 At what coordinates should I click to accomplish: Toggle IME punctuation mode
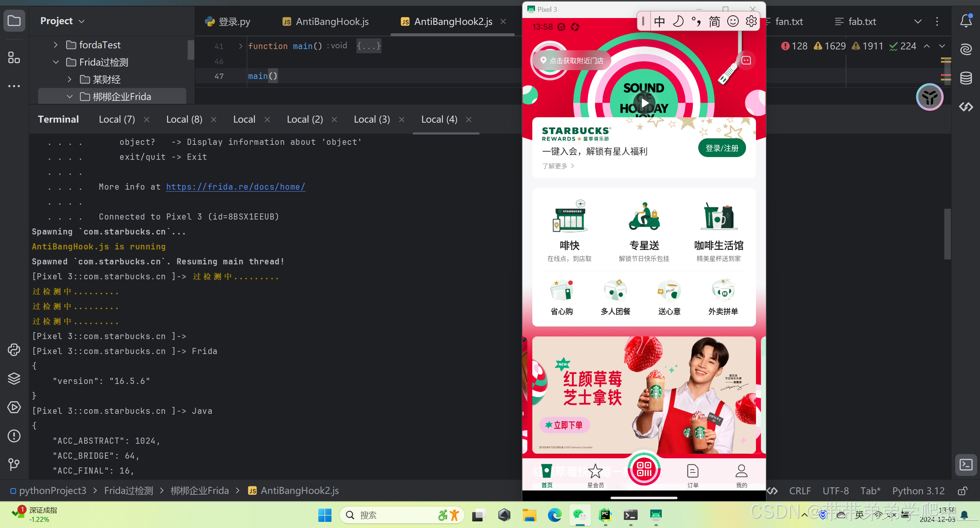tap(696, 21)
